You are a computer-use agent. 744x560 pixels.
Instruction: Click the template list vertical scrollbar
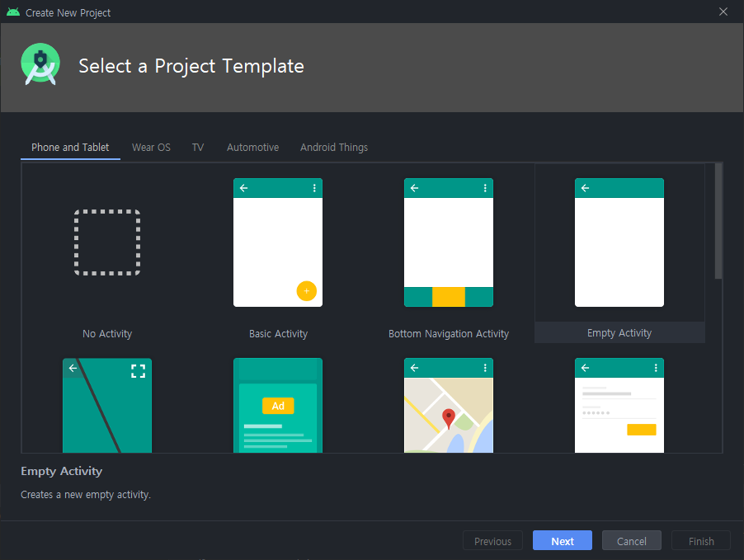click(x=718, y=221)
